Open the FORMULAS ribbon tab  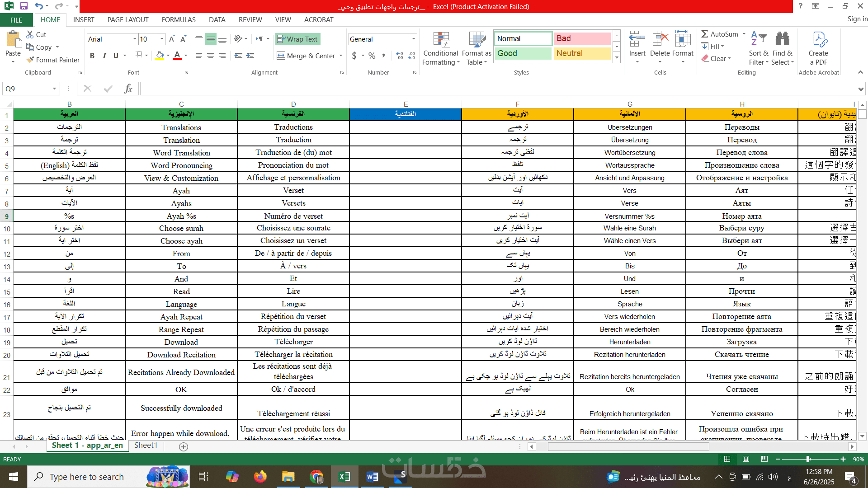click(x=179, y=20)
